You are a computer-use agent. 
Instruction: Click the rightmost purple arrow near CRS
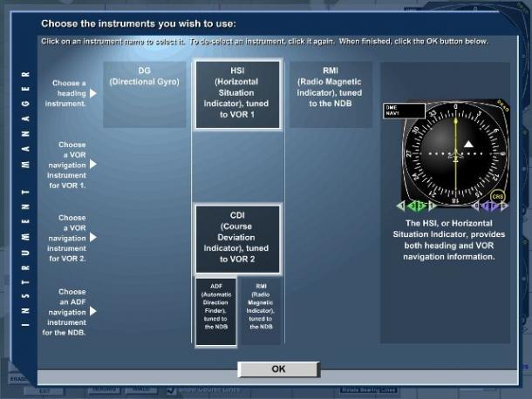(x=504, y=206)
